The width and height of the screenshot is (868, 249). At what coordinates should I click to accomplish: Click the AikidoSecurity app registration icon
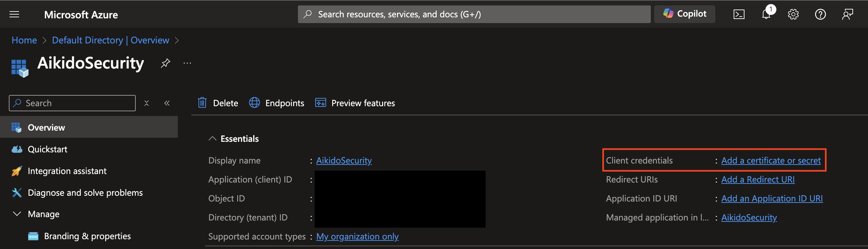pos(20,68)
